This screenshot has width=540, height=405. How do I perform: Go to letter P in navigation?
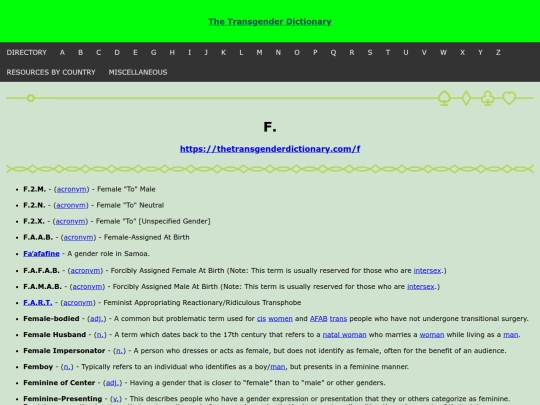point(315,52)
